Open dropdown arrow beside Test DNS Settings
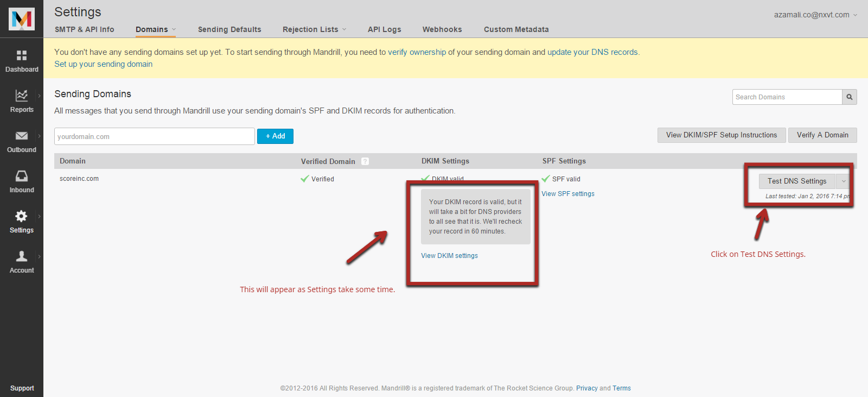 (x=843, y=181)
